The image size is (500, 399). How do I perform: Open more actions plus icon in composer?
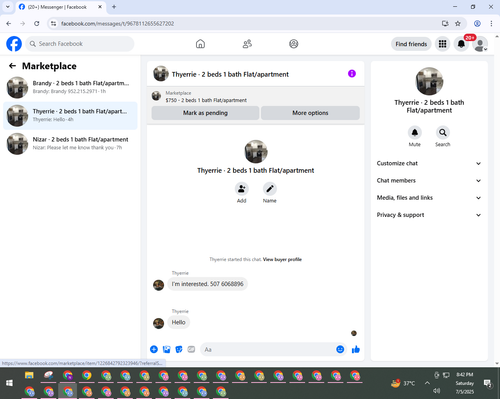(x=154, y=349)
